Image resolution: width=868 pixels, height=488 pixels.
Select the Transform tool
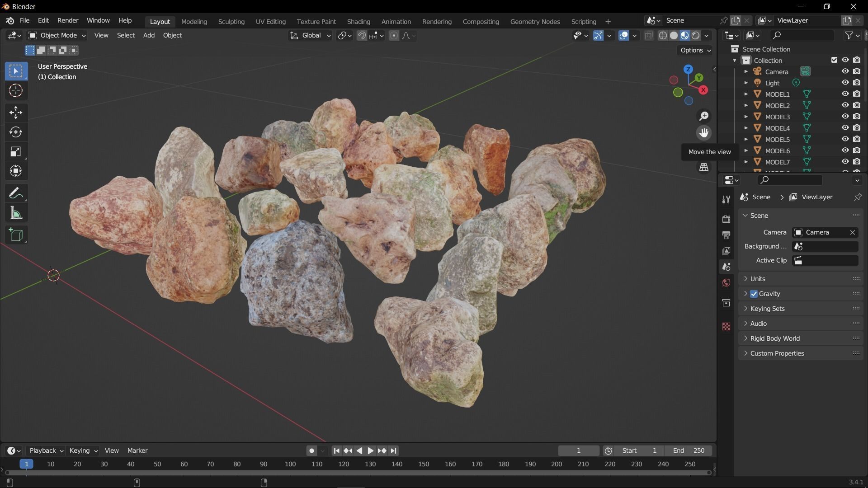(16, 171)
